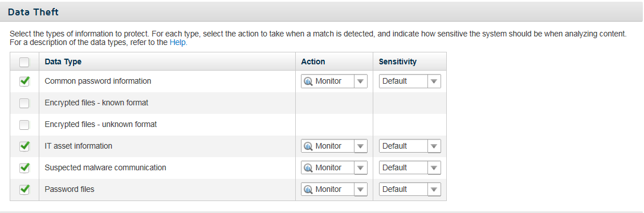Open Sensitivity dropdown for Common password information
644x213 pixels.
[410, 81]
